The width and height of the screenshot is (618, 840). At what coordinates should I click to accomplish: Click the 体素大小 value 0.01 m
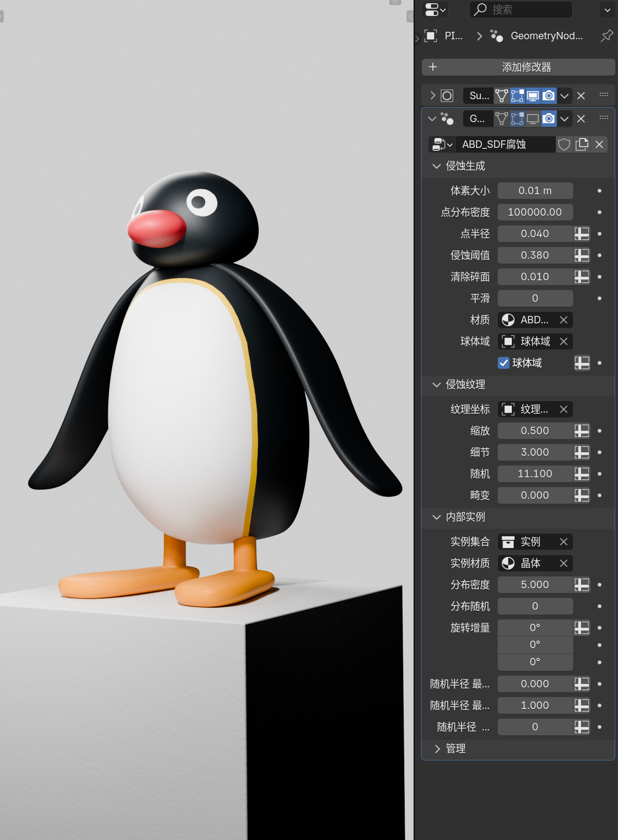coord(535,191)
